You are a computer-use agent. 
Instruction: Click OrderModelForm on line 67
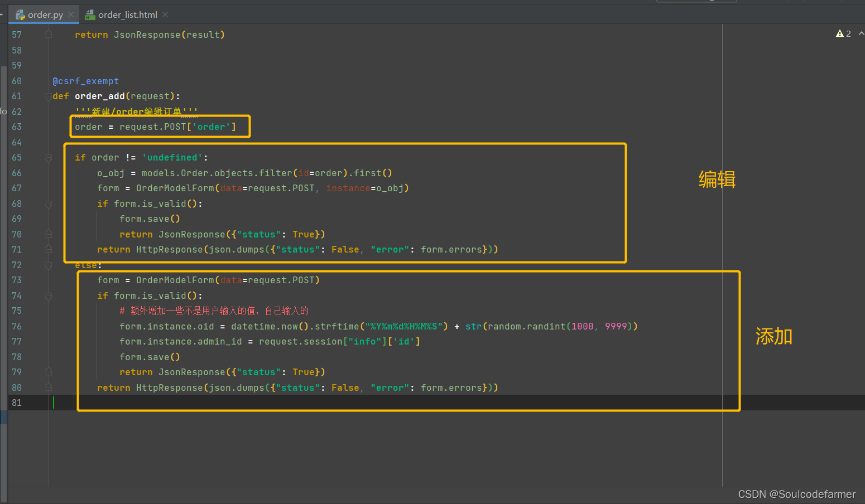[175, 188]
